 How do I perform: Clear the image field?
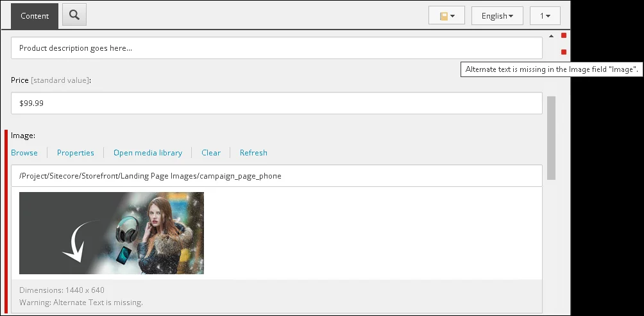[x=211, y=153]
